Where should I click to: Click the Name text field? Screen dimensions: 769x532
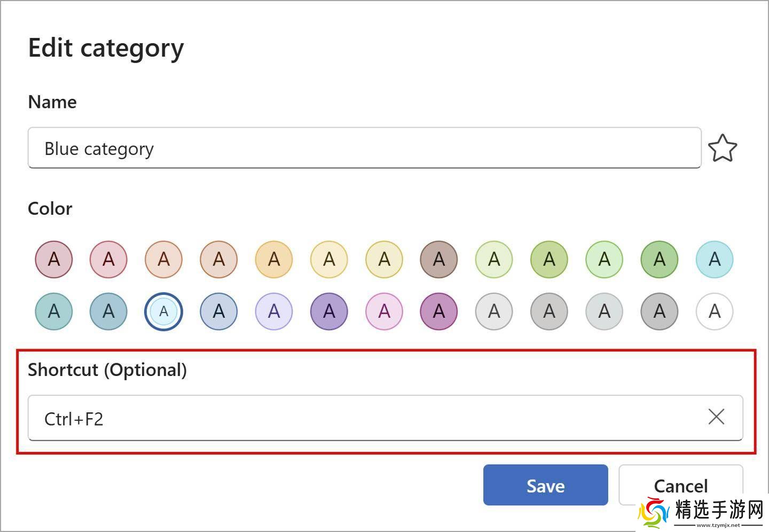click(x=364, y=148)
